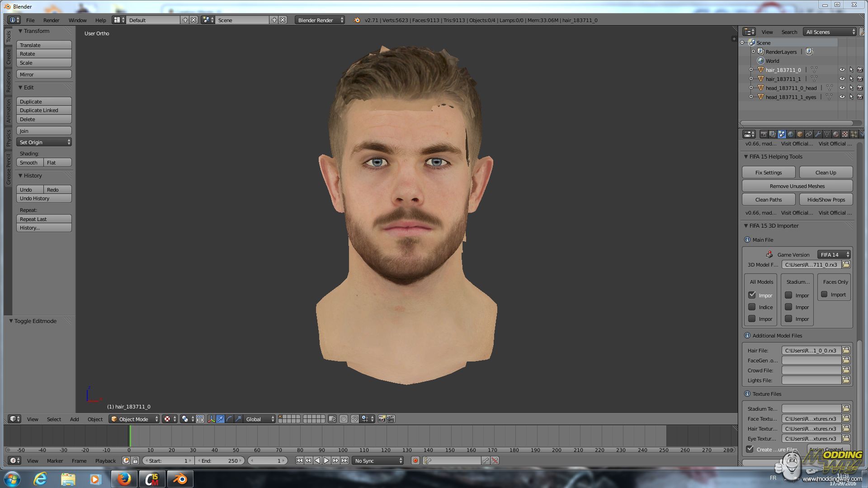Open the Texture checkerboard properties tab

pyautogui.click(x=845, y=134)
